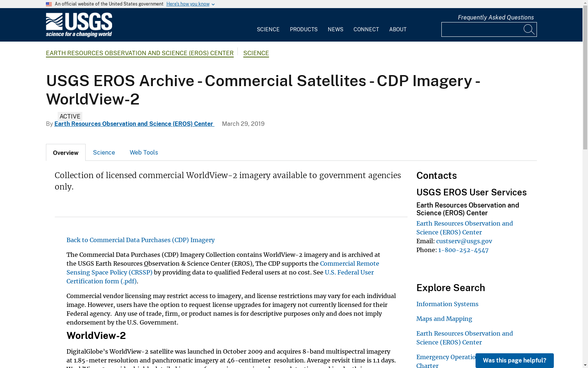The width and height of the screenshot is (588, 368).
Task: Click the search magnifier icon
Action: coord(529,29)
